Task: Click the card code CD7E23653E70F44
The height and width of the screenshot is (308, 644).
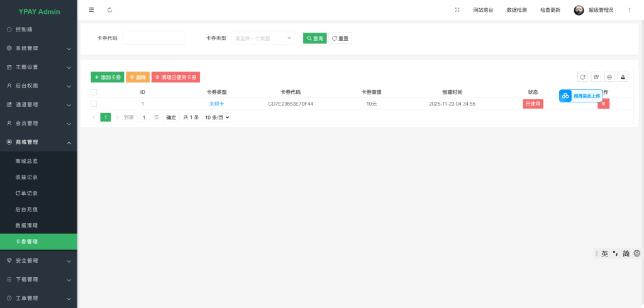Action: (291, 104)
